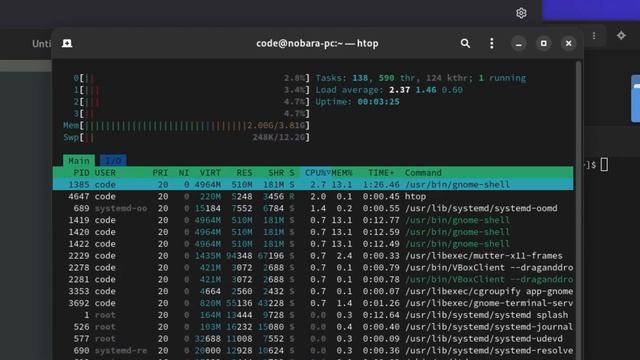Viewport: 640px width, 360px height.
Task: Click the new tab icon in terminal header
Action: coord(67,43)
